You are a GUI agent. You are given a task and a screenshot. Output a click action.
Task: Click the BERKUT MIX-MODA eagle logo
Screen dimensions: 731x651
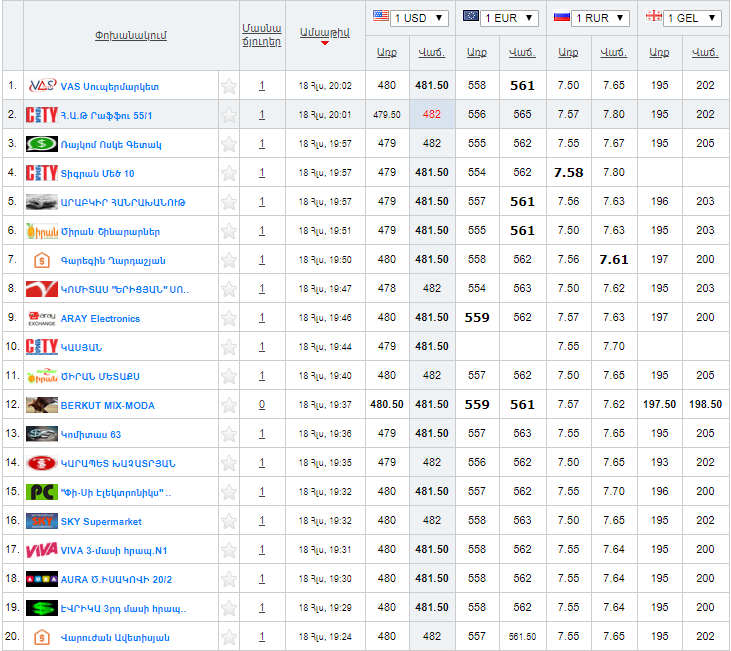coord(42,405)
